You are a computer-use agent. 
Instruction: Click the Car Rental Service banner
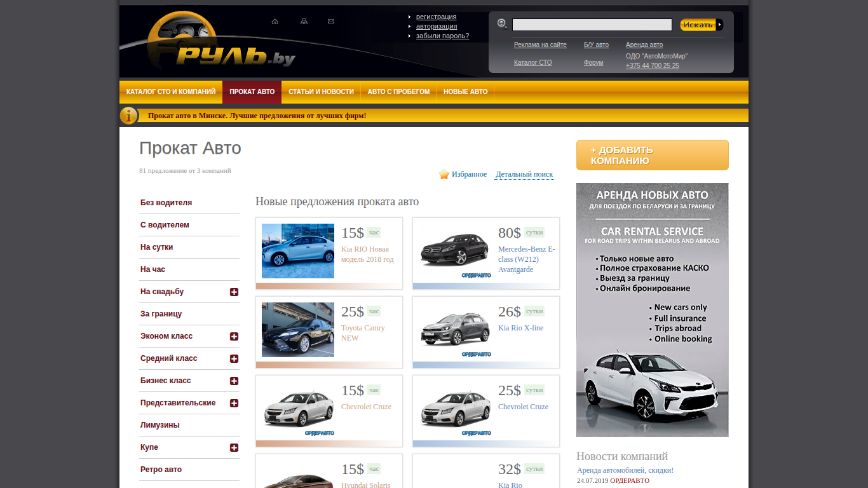[x=653, y=310]
